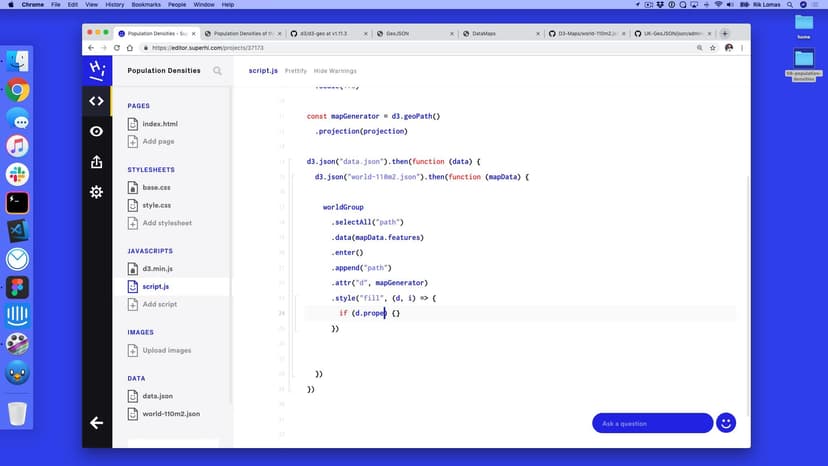Select style.css stylesheet
The height and width of the screenshot is (466, 828).
tap(156, 205)
